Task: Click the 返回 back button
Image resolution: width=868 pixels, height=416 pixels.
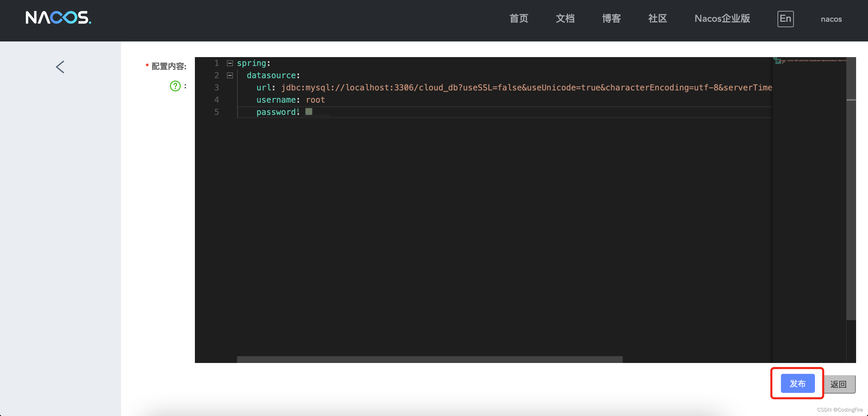Action: pos(838,384)
